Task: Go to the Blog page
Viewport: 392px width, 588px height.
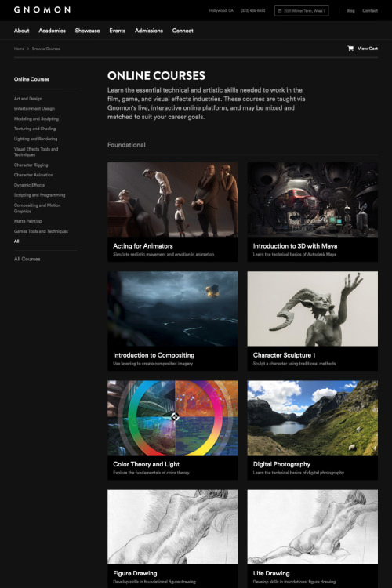Action: coord(350,10)
